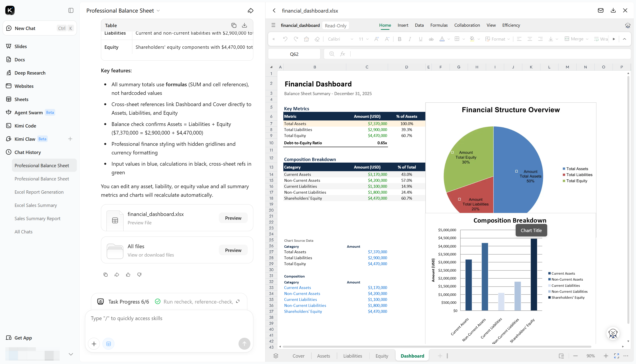636x364 pixels.
Task: Download financial_dashboard.xlsx with the top download icon
Action: [613, 11]
